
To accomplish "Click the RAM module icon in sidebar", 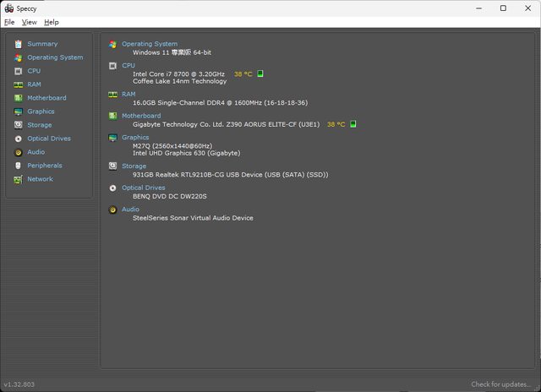I will click(18, 84).
